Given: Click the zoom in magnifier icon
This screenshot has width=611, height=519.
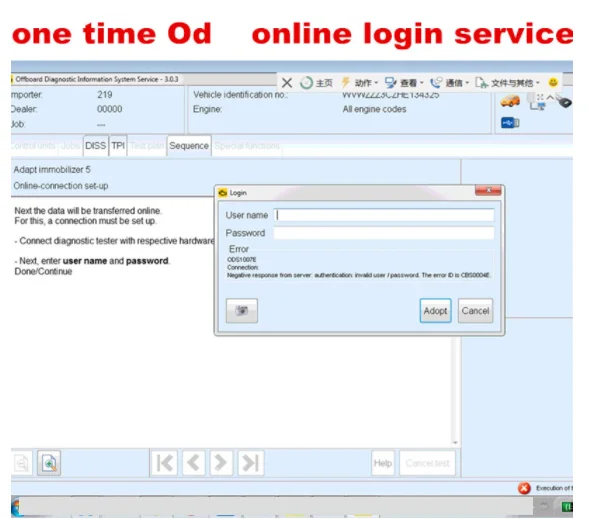Looking at the screenshot, I should tap(49, 463).
